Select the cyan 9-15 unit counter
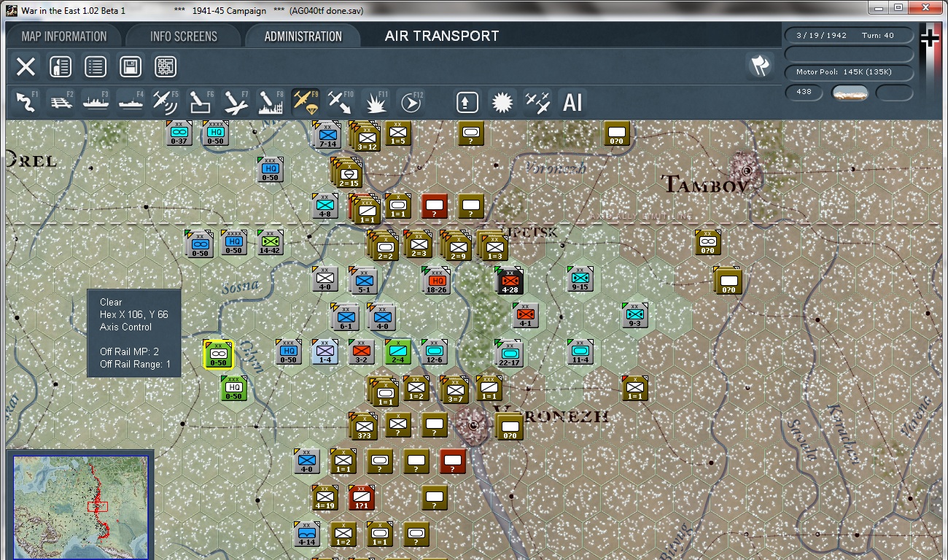The height and width of the screenshot is (560, 948). pos(580,279)
